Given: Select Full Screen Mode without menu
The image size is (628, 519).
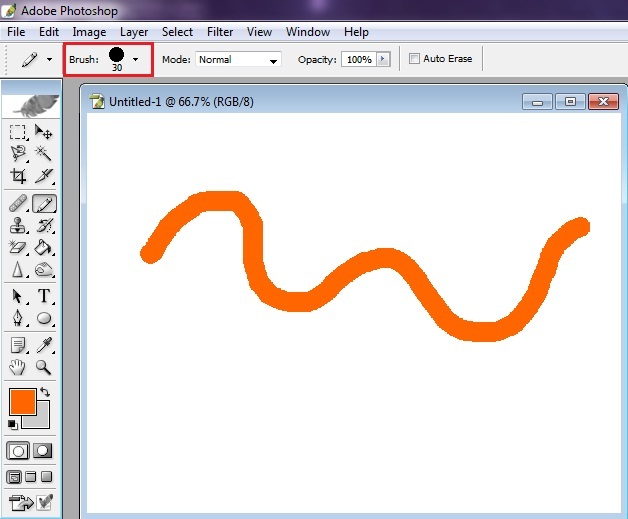Looking at the screenshot, I should click(46, 477).
